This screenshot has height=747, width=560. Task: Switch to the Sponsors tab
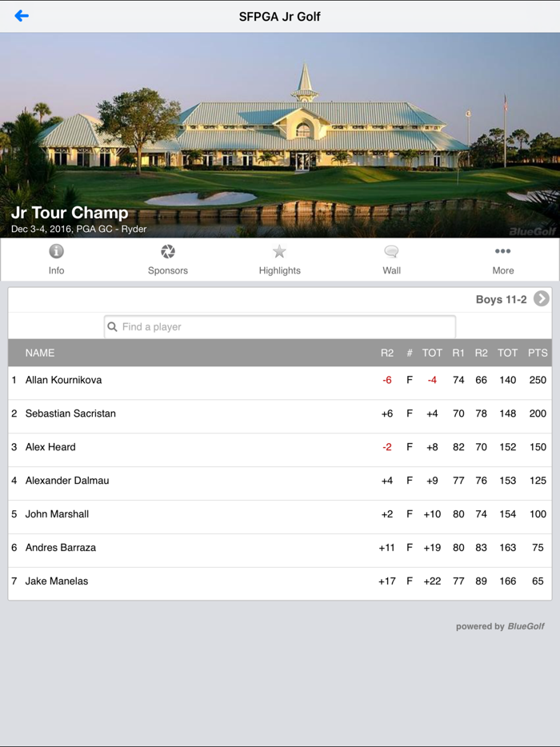[168, 259]
